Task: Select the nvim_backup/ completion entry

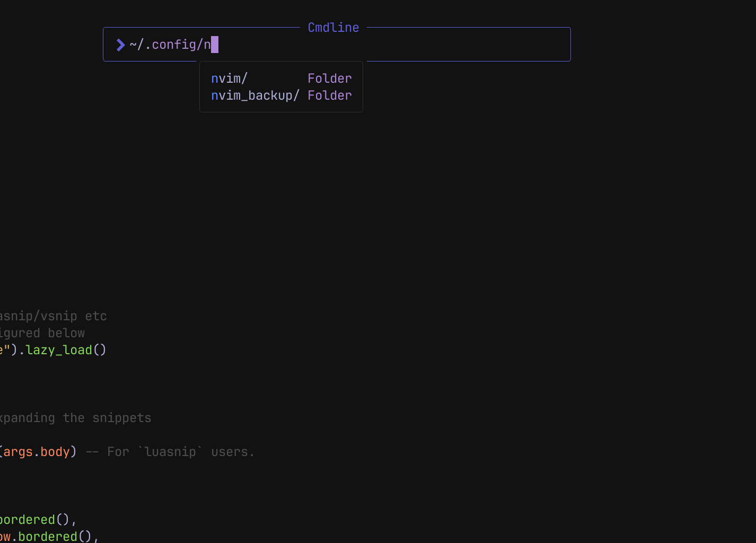Action: click(255, 95)
